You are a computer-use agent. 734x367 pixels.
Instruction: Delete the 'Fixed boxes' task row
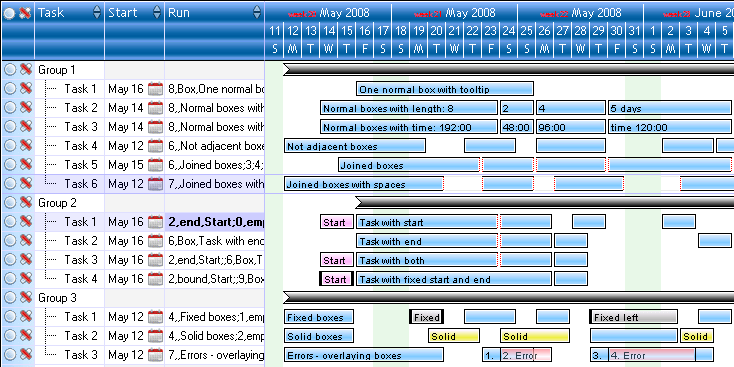tap(26, 317)
